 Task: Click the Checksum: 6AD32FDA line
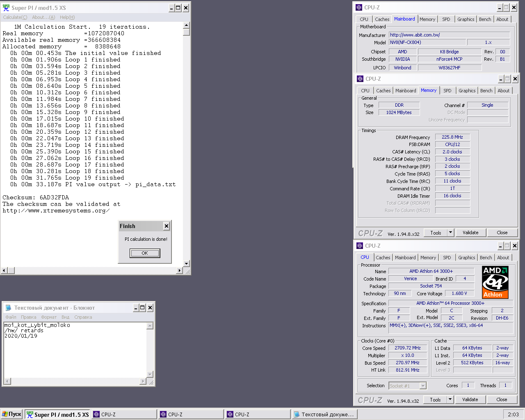[36, 197]
